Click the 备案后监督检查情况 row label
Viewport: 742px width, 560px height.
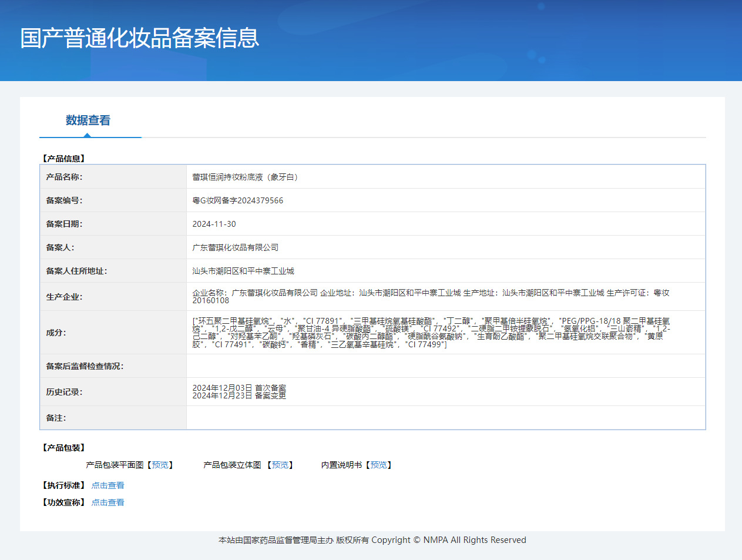[85, 366]
